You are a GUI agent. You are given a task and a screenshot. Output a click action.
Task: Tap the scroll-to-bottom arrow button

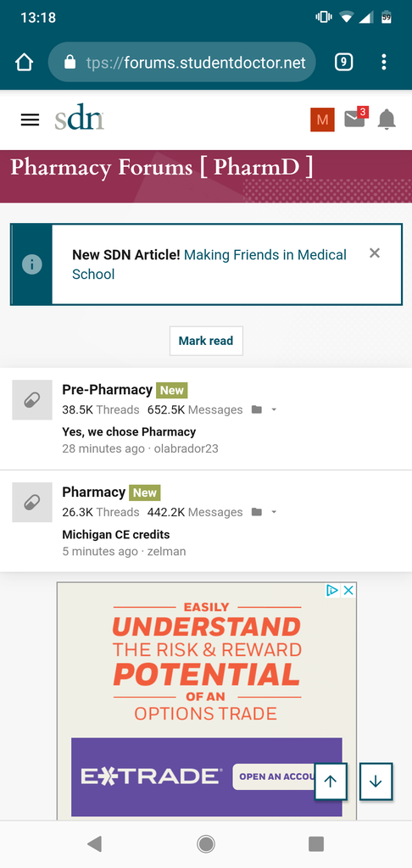[x=376, y=781]
